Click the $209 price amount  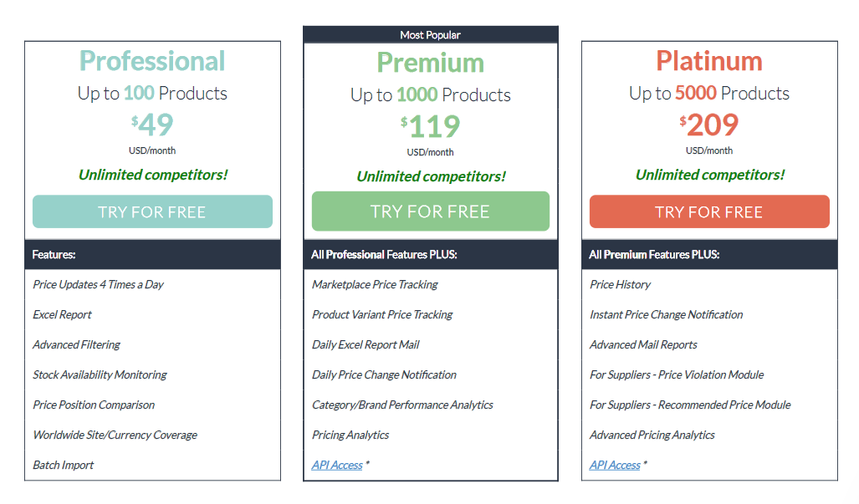709,125
